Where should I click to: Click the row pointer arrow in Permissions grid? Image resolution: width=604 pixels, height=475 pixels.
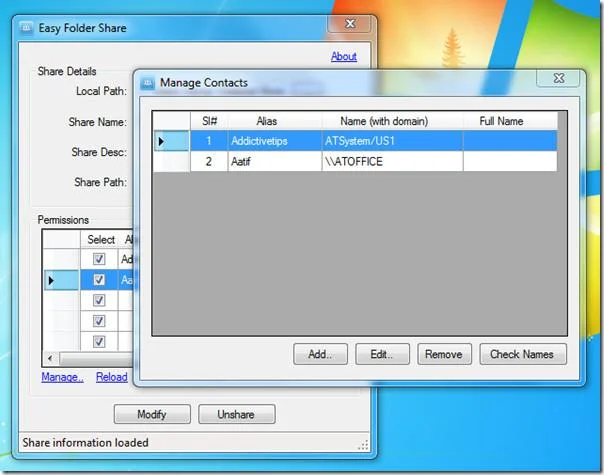(51, 280)
